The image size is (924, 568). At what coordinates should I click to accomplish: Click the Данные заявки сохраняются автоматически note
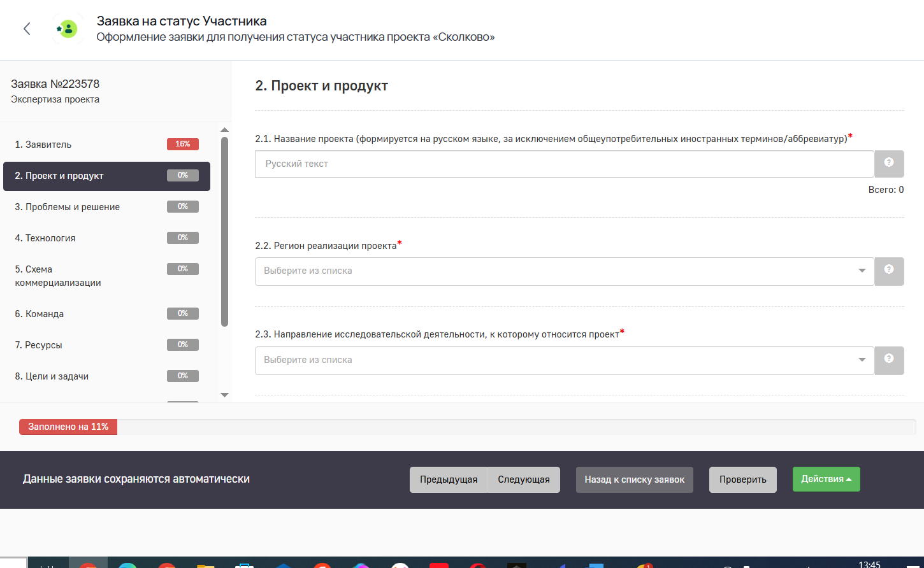pyautogui.click(x=136, y=479)
